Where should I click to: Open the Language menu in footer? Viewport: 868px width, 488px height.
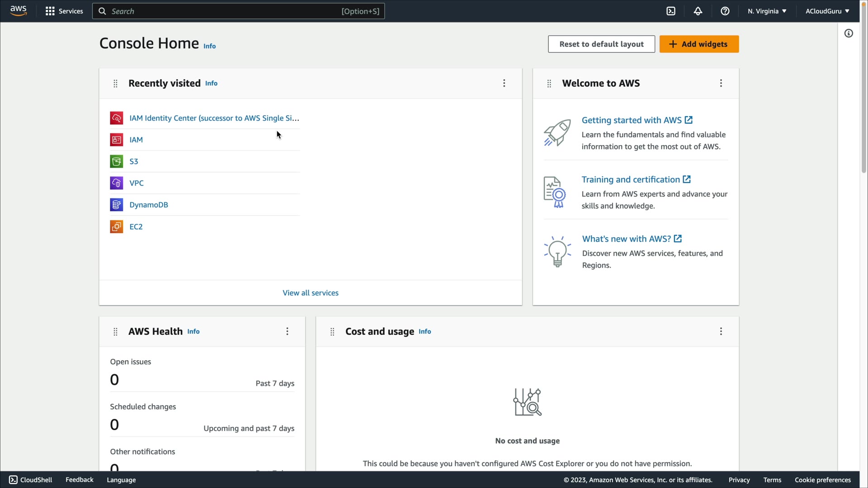pos(121,480)
